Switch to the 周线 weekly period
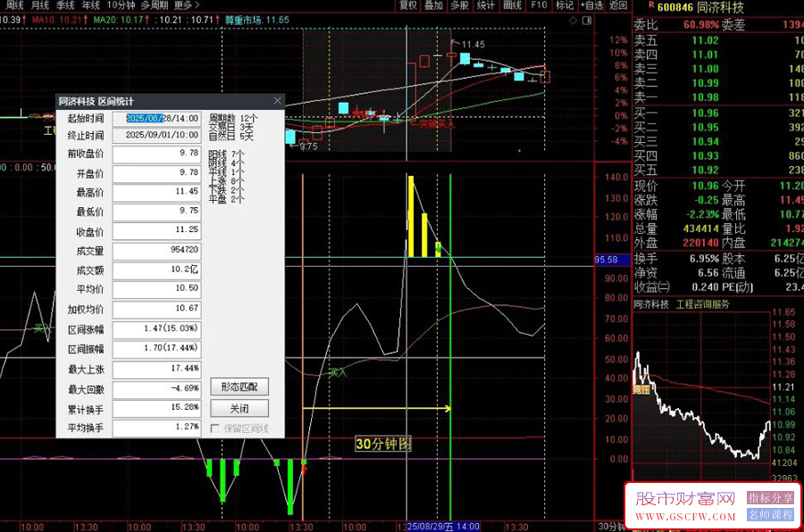804x532 pixels. pos(15,5)
